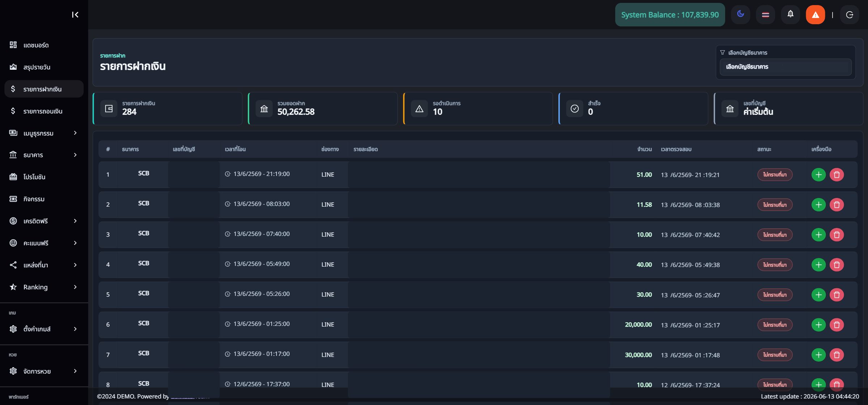Click the green plus on the 20,000.00 deposit
The width and height of the screenshot is (868, 405).
[x=818, y=325]
